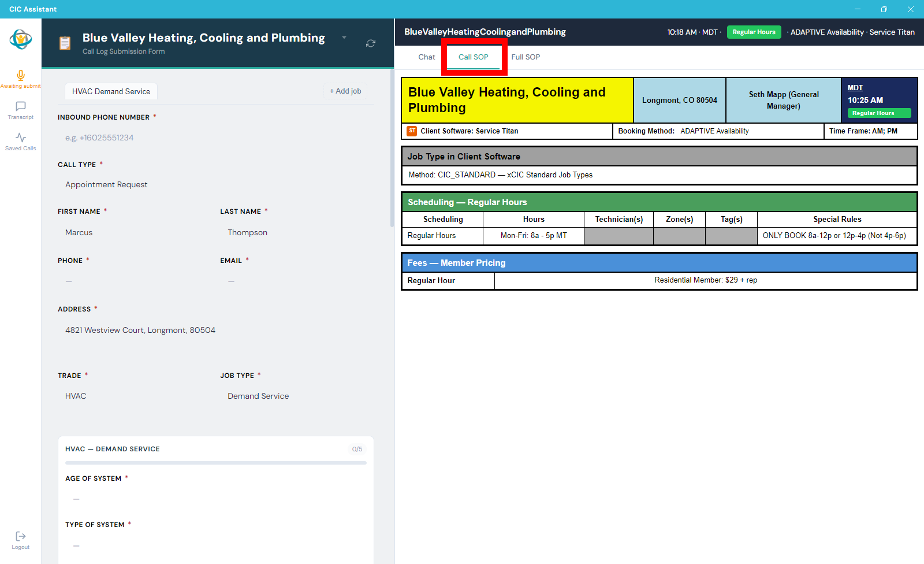The image size is (924, 564).
Task: Click the Longmont, CO 80504 cell
Action: pyautogui.click(x=679, y=100)
